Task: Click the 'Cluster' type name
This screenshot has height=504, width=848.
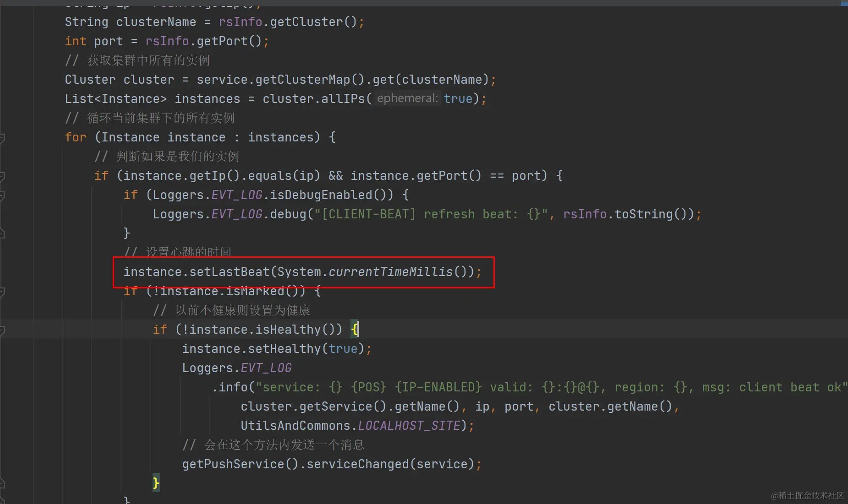Action: point(90,80)
